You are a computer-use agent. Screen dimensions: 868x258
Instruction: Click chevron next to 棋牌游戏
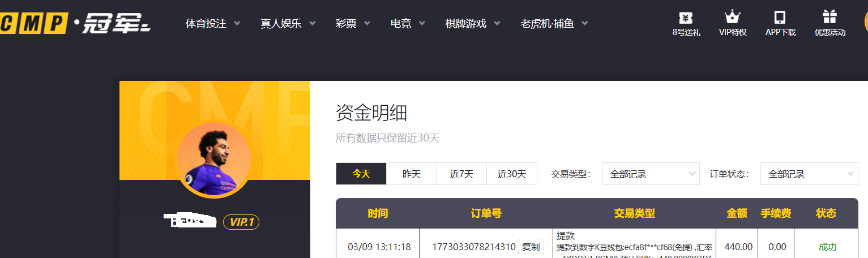coord(497,24)
